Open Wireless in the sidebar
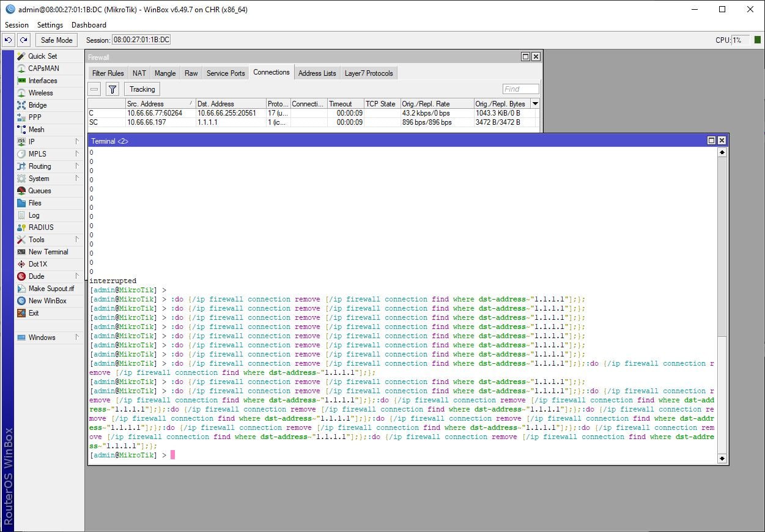This screenshot has width=765, height=532. pyautogui.click(x=40, y=93)
